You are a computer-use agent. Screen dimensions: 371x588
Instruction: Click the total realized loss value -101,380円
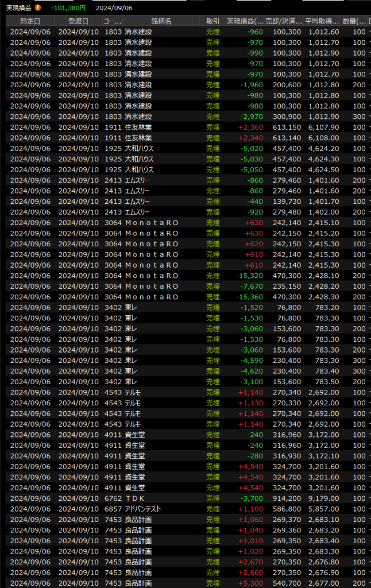[x=68, y=8]
